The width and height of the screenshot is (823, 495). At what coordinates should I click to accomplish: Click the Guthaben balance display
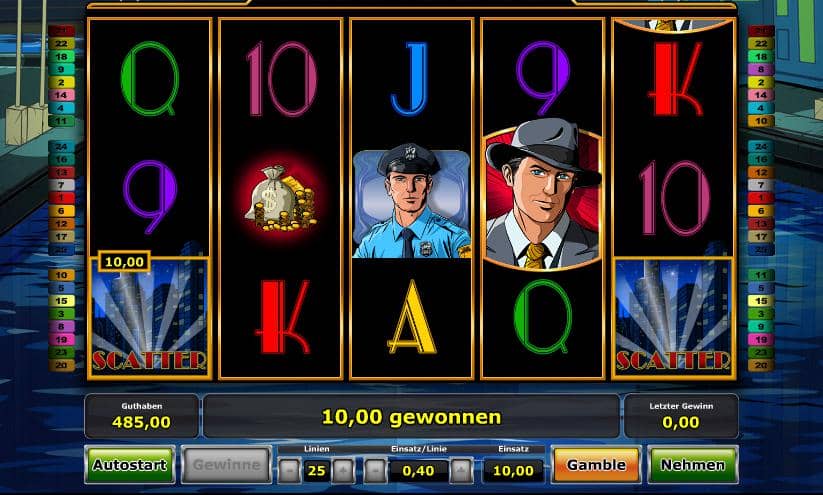[142, 416]
